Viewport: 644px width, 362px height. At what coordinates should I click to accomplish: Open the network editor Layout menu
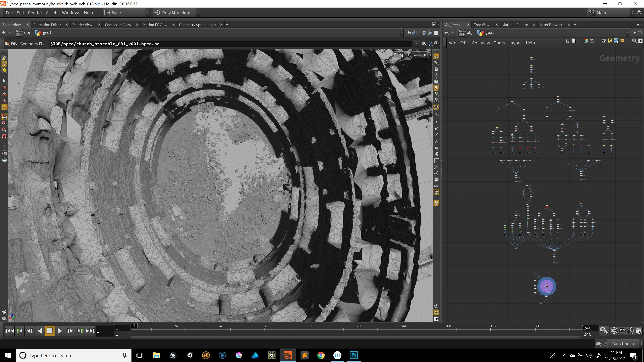click(515, 43)
